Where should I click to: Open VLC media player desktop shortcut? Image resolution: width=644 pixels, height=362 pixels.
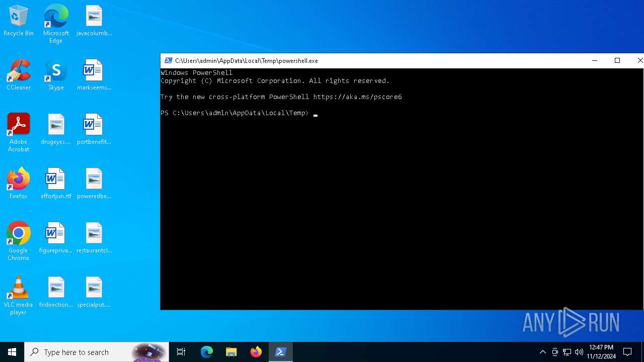pos(19,296)
